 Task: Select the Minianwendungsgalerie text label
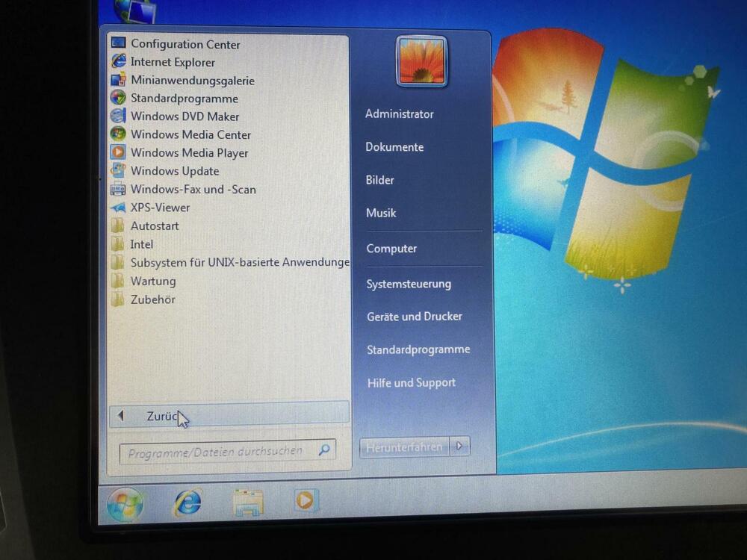click(193, 81)
